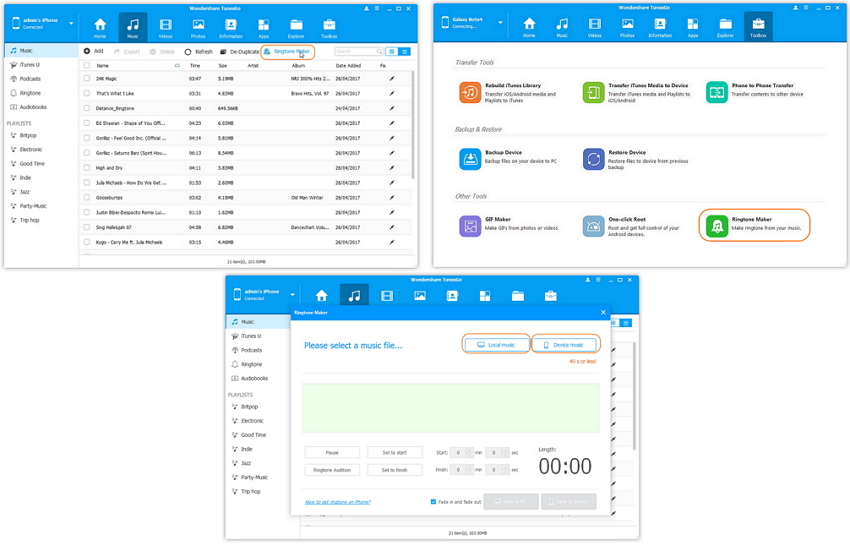The image size is (850, 557).
Task: Expand the Galaxy Note4 device dropdown
Action: click(501, 23)
